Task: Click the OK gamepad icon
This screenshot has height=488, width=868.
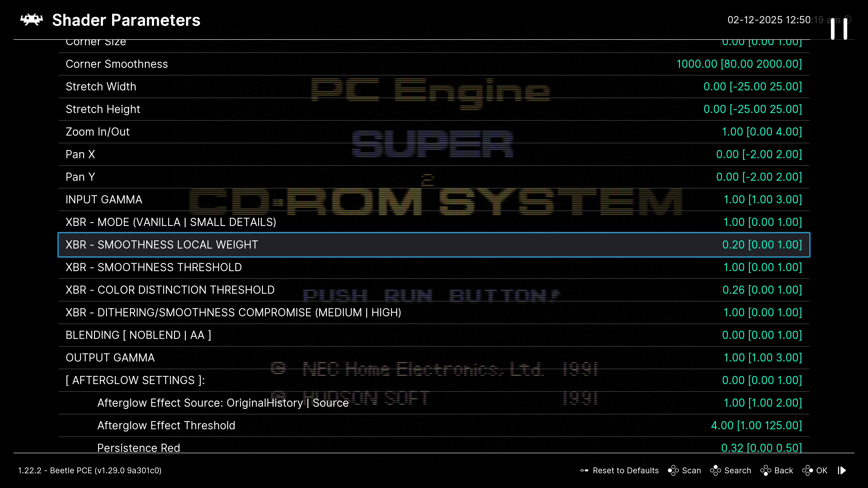Action: coord(807,470)
